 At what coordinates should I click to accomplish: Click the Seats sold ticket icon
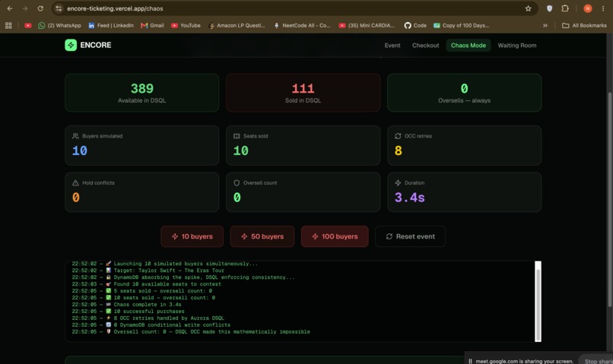coord(237,136)
